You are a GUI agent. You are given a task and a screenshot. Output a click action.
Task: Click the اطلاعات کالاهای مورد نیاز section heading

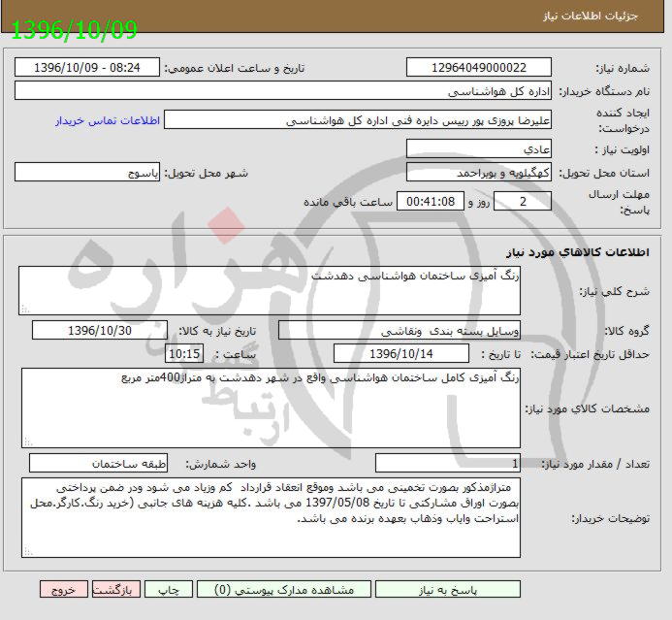pyautogui.click(x=577, y=252)
